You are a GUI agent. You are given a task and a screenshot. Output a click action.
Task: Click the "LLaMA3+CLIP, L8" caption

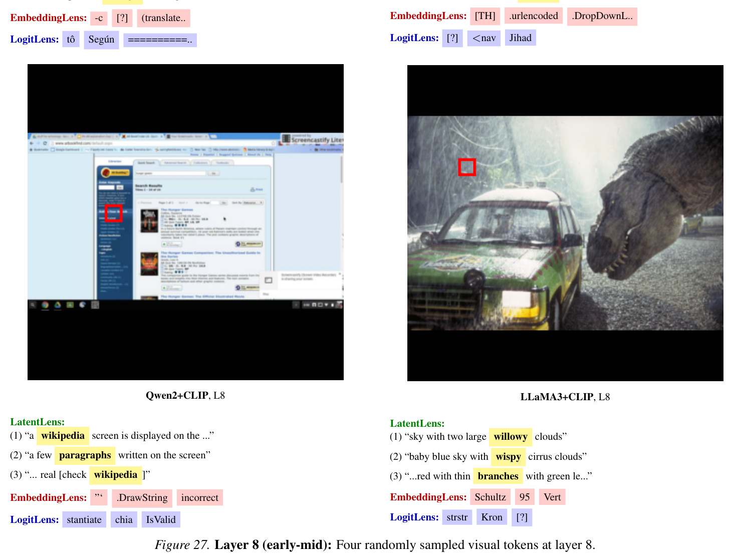coord(565,397)
